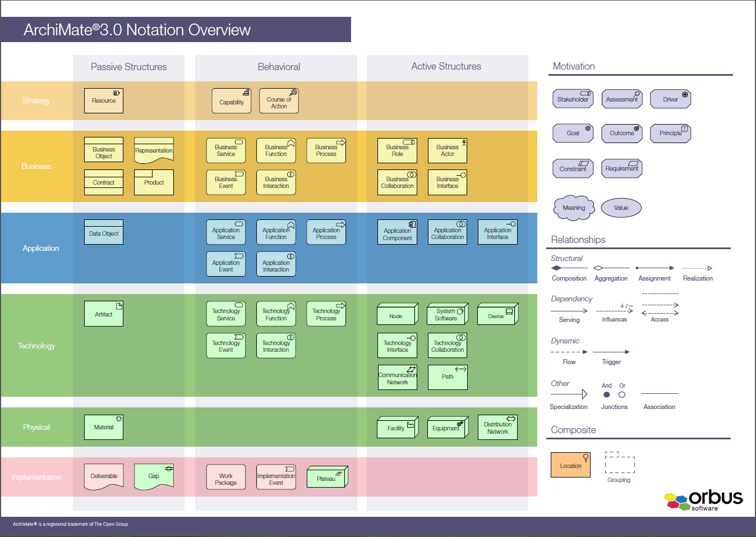Click the Assessment motivation element

tap(621, 99)
